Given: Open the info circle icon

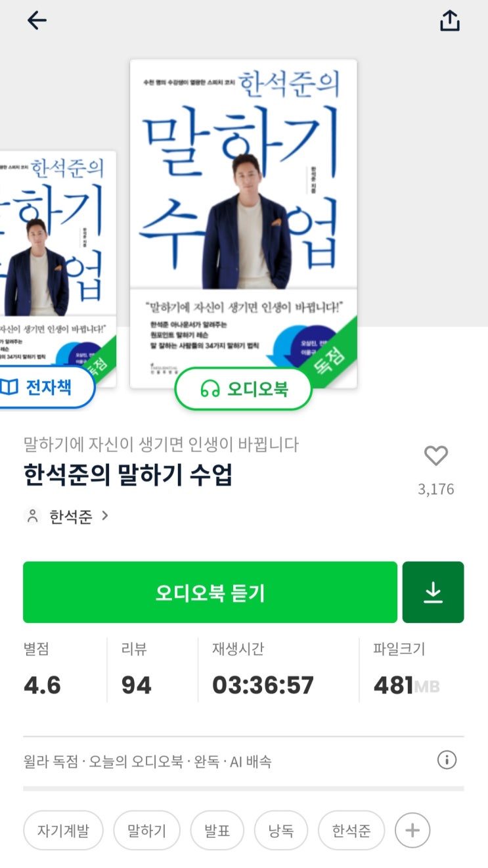Looking at the screenshot, I should point(447,760).
